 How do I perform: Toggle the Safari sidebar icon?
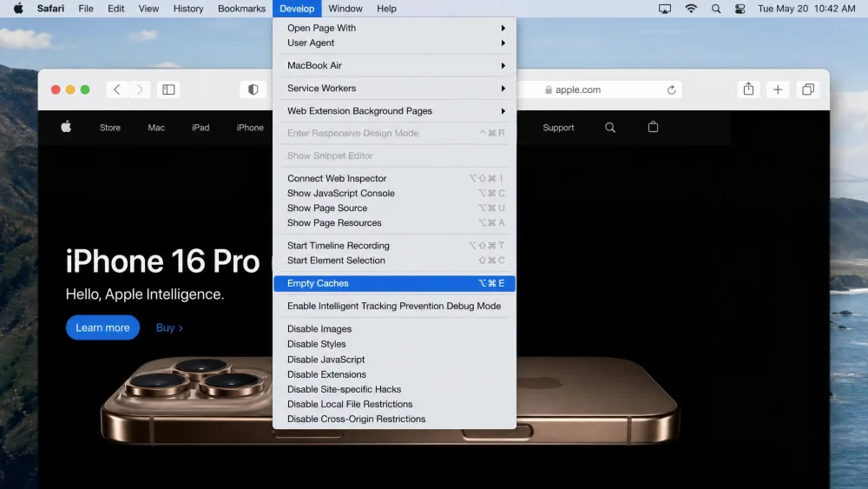click(169, 89)
